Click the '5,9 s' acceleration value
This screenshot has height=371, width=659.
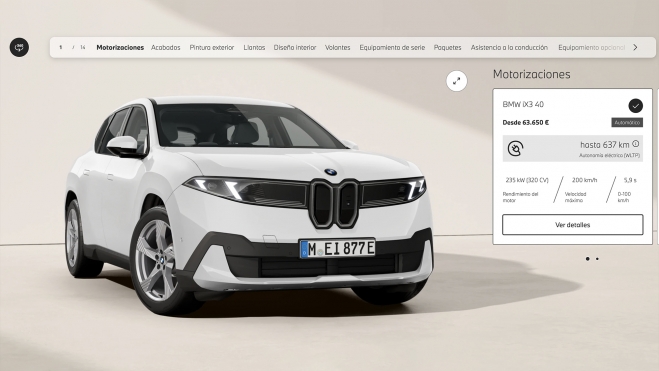630,180
